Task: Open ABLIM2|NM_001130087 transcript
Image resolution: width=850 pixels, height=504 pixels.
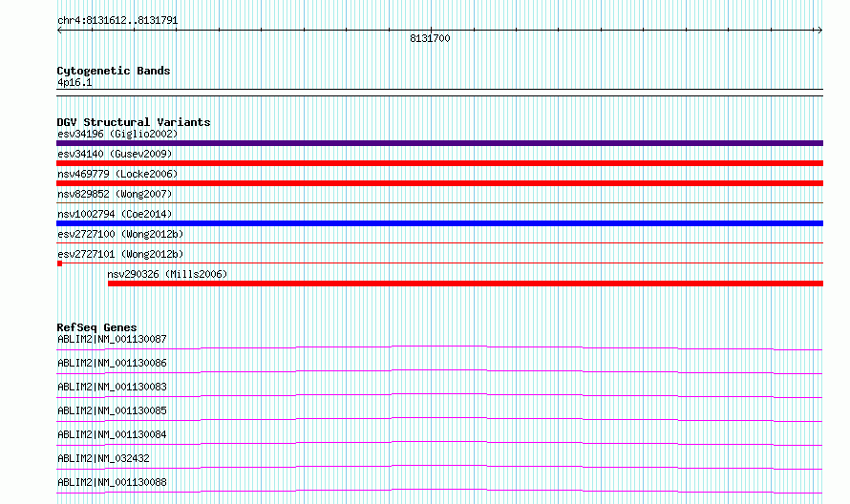Action: (x=112, y=339)
